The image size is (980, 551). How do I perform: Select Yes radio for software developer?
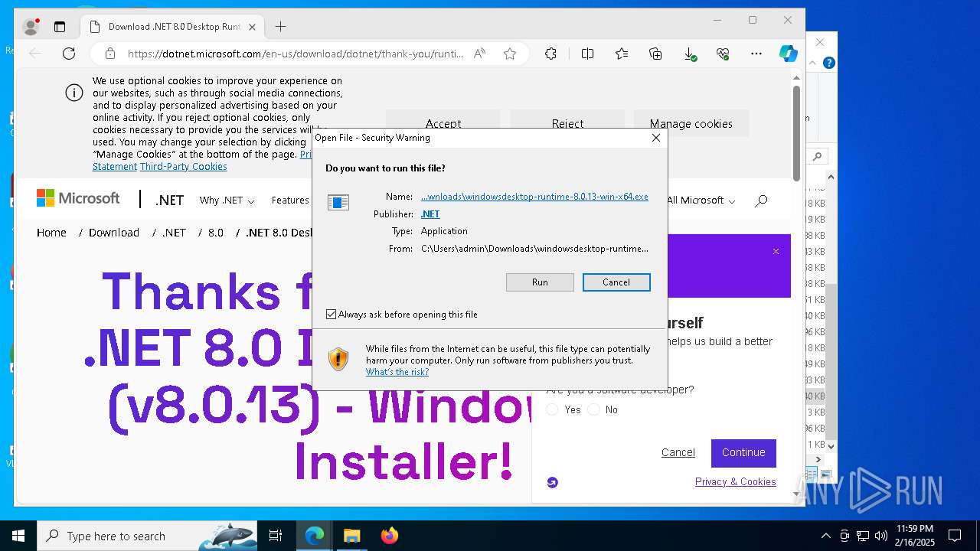pyautogui.click(x=552, y=409)
